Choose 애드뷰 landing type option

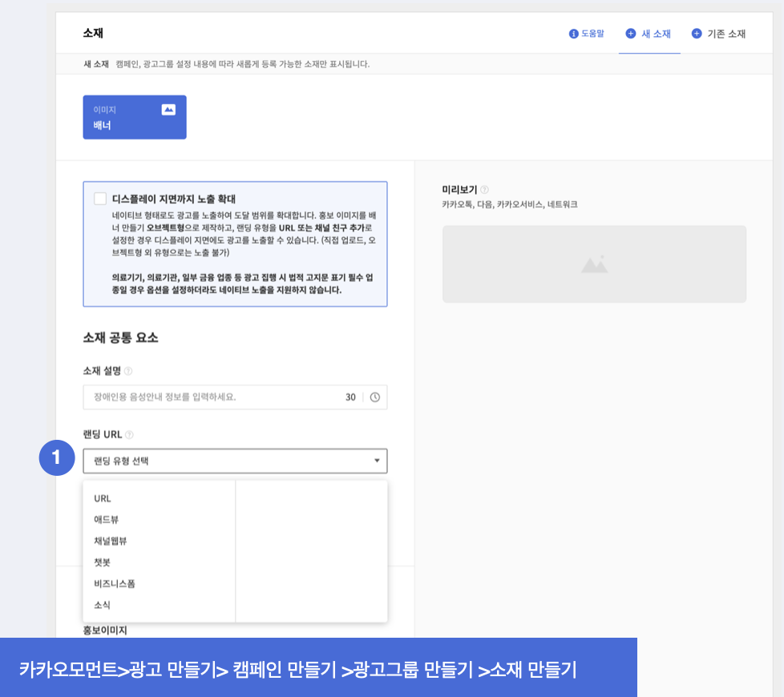(106, 519)
